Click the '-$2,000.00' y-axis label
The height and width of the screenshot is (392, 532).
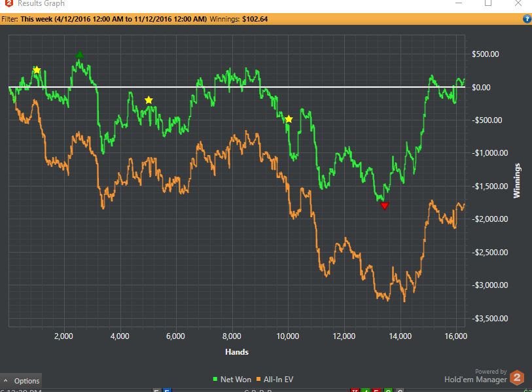[490, 219]
